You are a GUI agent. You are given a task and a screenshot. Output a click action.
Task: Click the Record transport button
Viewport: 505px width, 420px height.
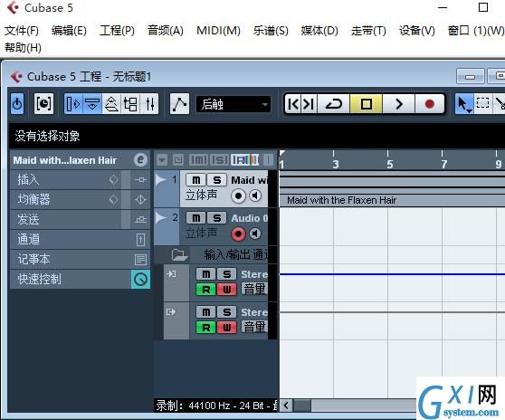pyautogui.click(x=430, y=104)
